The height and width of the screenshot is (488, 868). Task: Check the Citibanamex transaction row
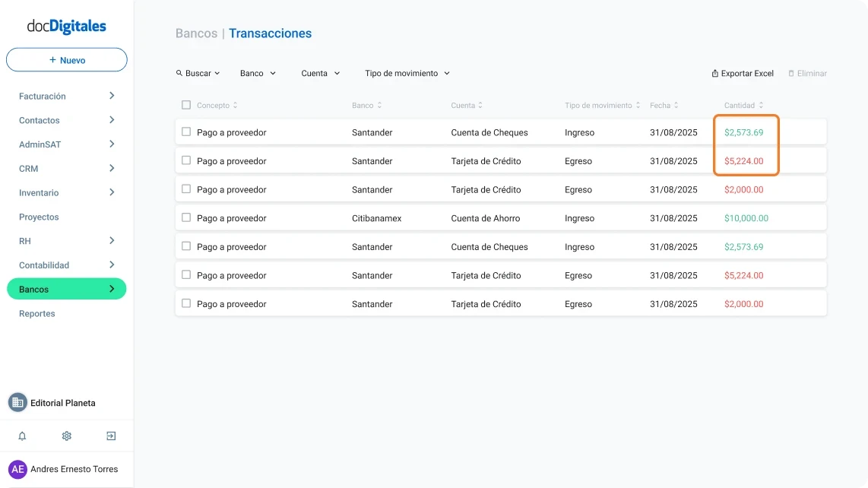(185, 218)
